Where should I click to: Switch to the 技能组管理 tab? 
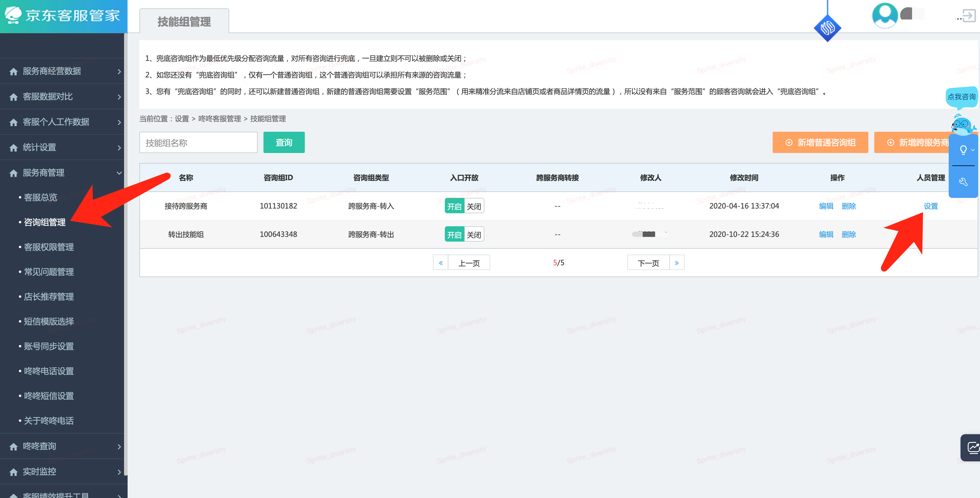click(x=184, y=22)
